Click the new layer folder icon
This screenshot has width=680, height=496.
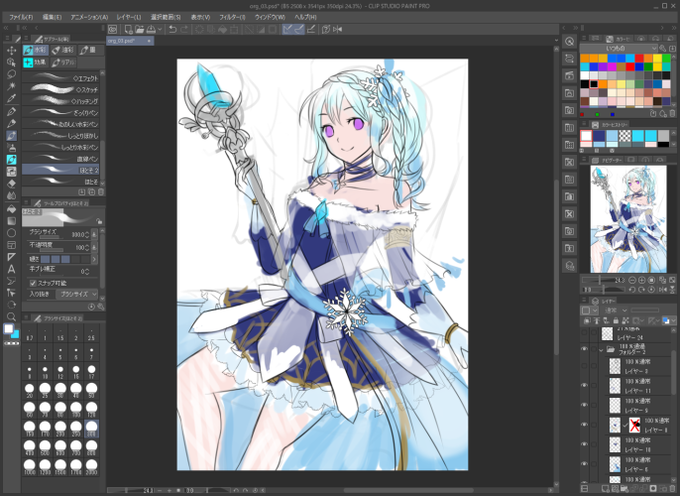coord(624,489)
